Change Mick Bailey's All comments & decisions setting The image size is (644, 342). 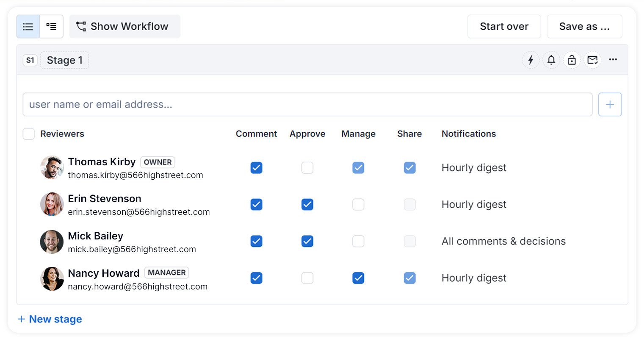(503, 242)
